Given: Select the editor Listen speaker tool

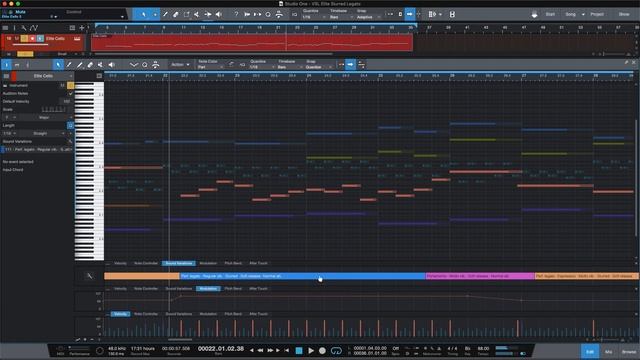Looking at the screenshot, I should coord(111,64).
